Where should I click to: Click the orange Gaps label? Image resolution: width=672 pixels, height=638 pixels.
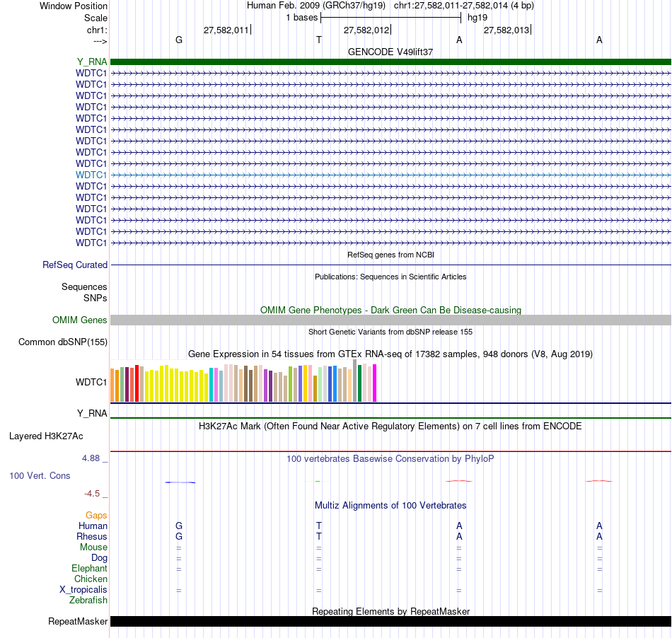[x=96, y=515]
